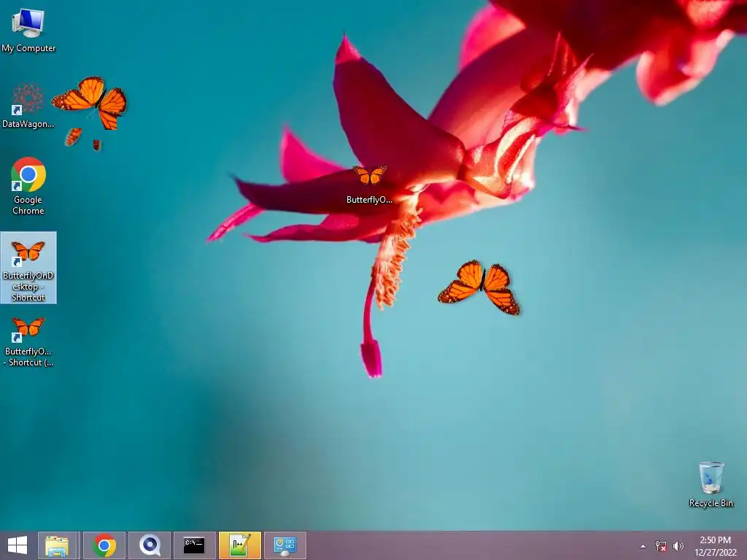Viewport: 747px width, 560px height.
Task: Click the flying butterfly below the flower
Action: point(479,287)
